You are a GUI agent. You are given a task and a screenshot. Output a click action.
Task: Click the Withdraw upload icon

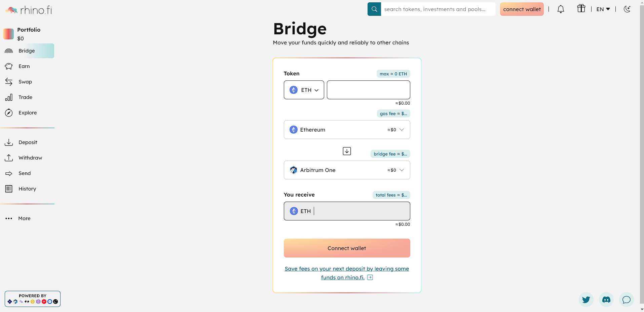coord(9,158)
